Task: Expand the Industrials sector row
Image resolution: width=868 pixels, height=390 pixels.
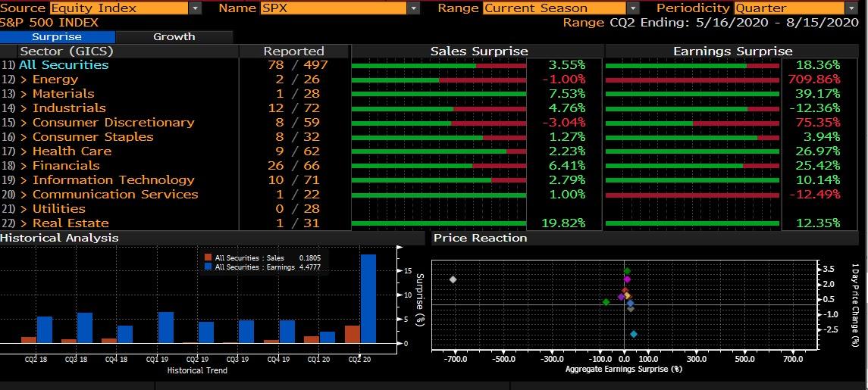Action: point(24,108)
